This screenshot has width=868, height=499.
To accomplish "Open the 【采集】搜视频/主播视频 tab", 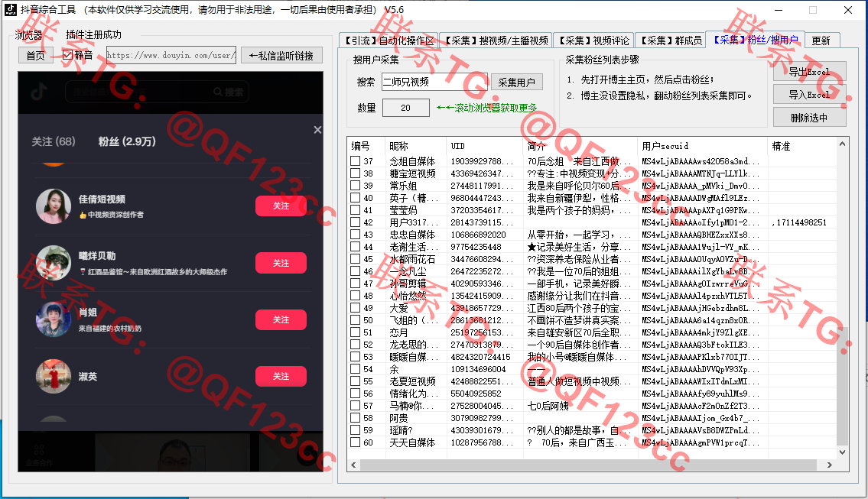I will (x=496, y=41).
